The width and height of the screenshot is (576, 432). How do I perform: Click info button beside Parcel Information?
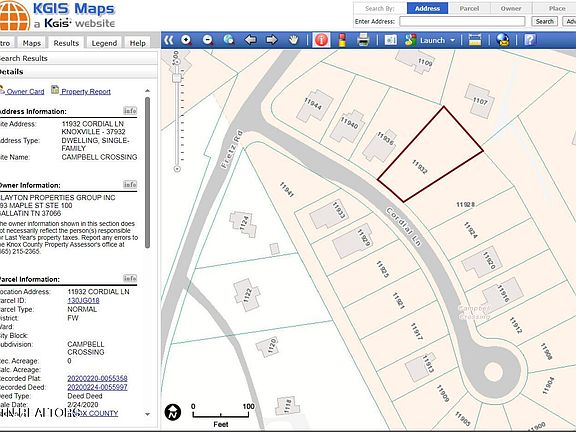point(130,278)
